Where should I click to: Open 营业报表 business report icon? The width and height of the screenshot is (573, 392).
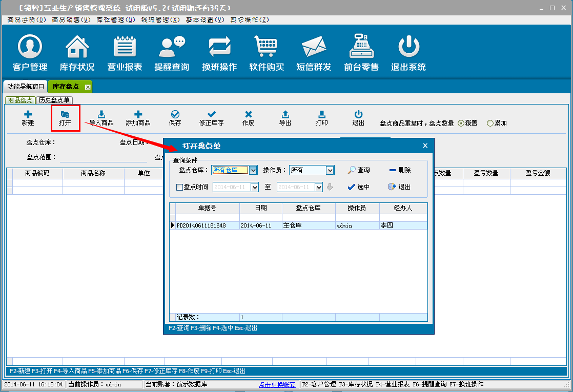[x=125, y=48]
